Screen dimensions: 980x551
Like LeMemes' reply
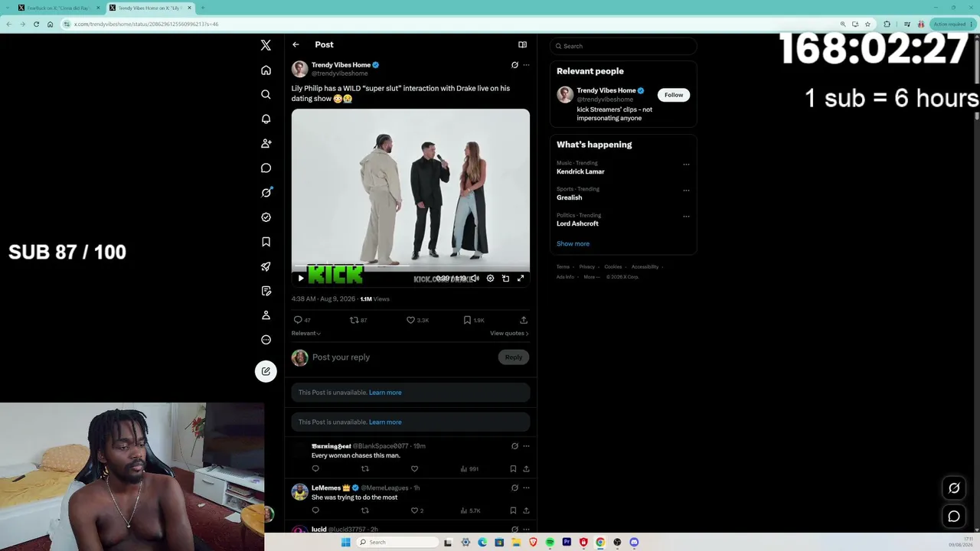[x=417, y=510]
